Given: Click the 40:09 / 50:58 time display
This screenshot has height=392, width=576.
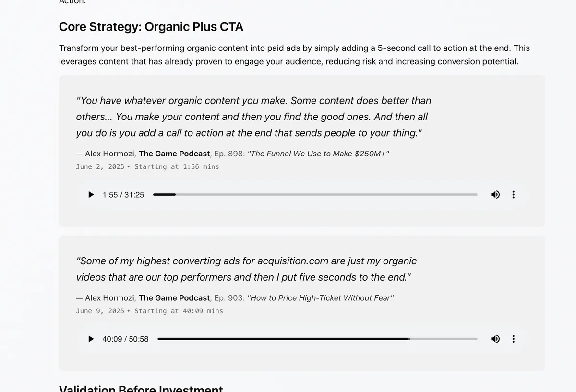Looking at the screenshot, I should click(x=125, y=339).
